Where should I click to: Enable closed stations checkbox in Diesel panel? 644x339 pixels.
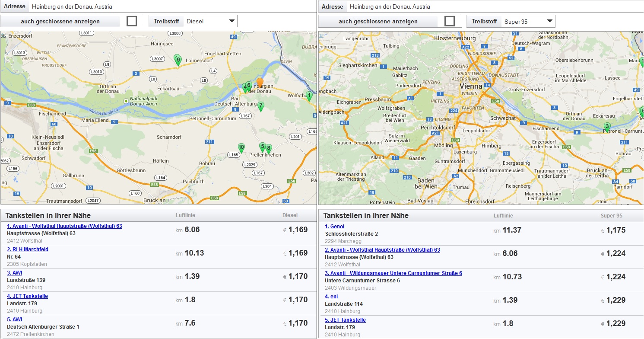click(132, 21)
